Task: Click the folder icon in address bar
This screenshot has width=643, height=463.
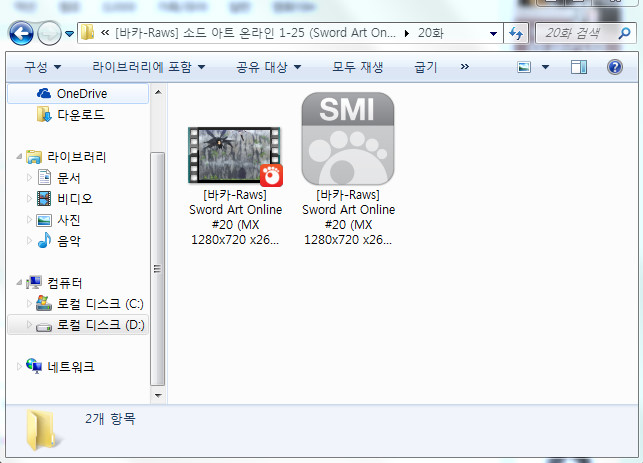Action: coord(87,32)
